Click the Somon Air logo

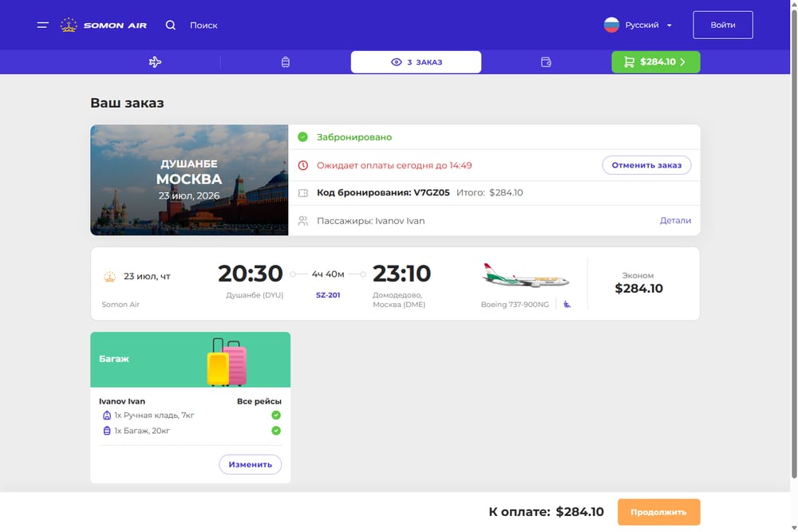click(x=103, y=25)
